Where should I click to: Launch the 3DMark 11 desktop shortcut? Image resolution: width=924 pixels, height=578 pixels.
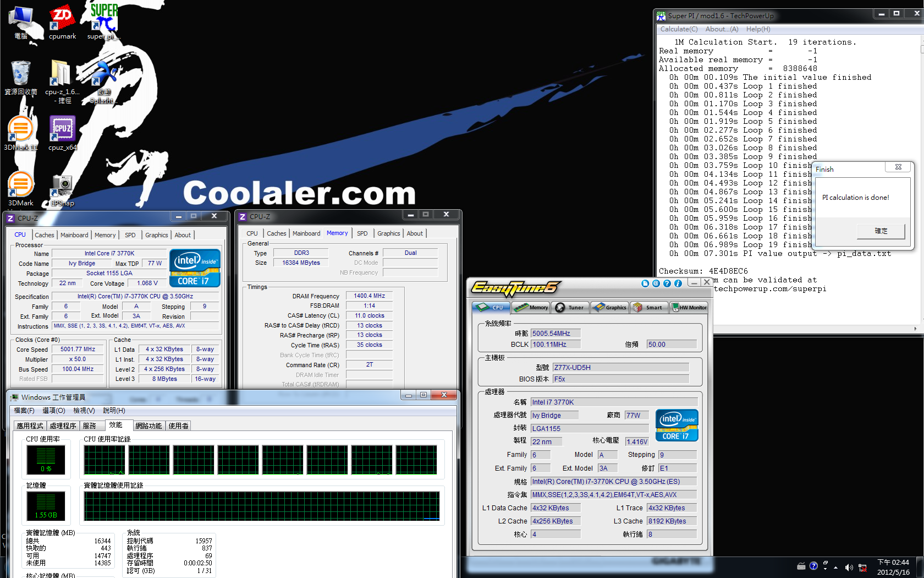[21, 133]
